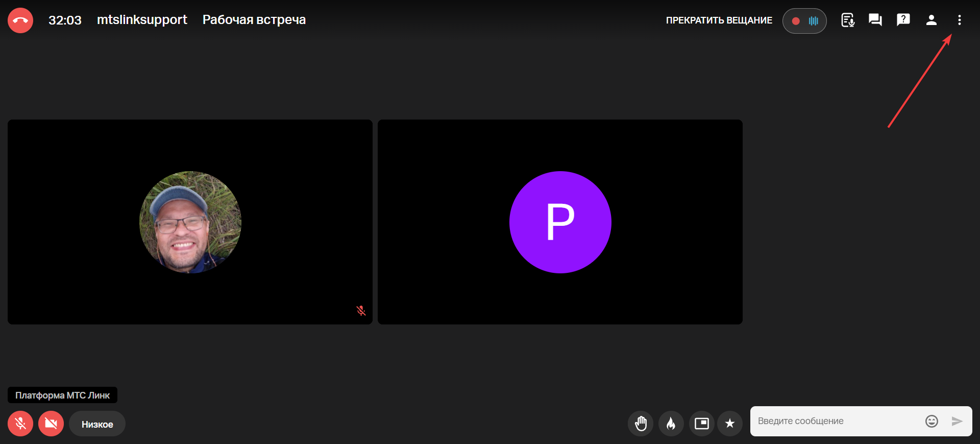980x444 pixels.
Task: Open the transcription notes icon
Action: (848, 20)
